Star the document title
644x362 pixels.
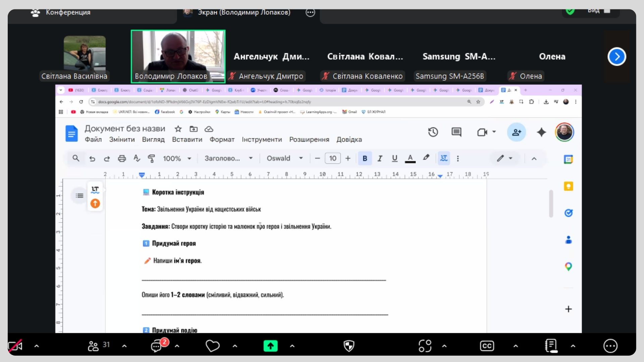click(178, 129)
